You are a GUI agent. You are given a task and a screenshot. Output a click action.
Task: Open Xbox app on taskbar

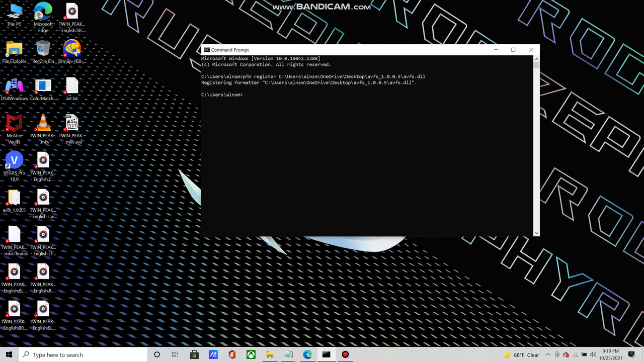251,354
